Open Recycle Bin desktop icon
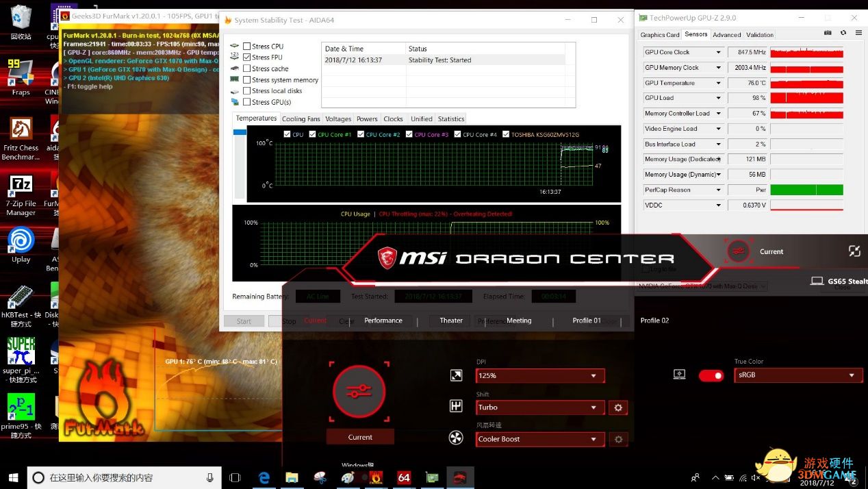This screenshot has width=868, height=489. tap(21, 23)
